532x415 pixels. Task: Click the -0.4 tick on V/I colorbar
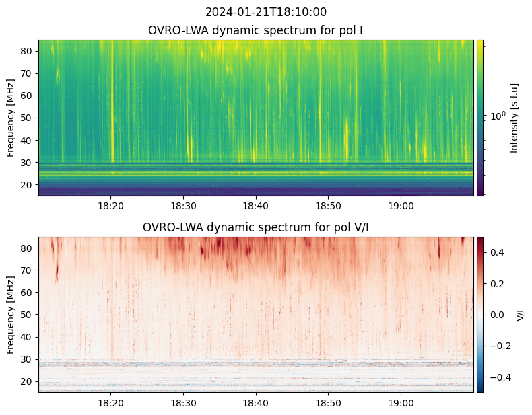point(498,377)
